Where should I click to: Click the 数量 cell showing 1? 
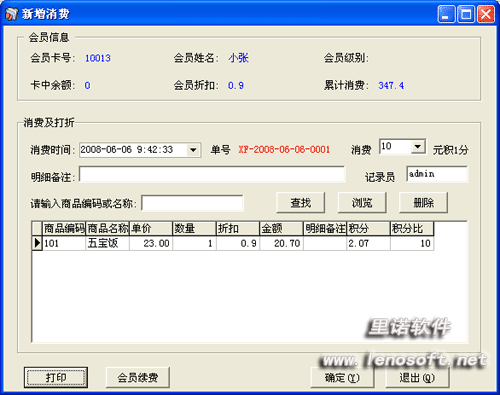tap(194, 243)
